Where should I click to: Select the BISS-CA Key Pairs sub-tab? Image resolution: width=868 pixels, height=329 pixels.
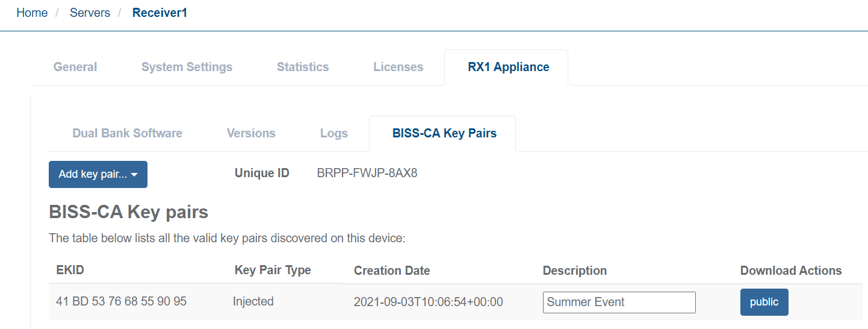point(444,134)
